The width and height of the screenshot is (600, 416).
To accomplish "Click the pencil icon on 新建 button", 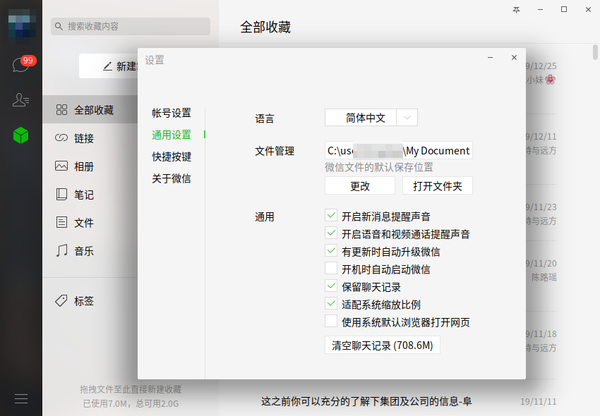I will coord(108,66).
